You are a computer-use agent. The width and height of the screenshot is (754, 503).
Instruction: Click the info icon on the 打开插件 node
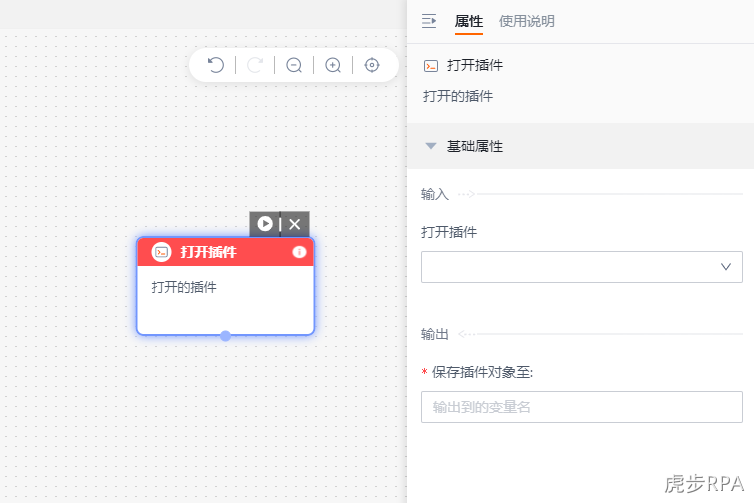coord(299,252)
